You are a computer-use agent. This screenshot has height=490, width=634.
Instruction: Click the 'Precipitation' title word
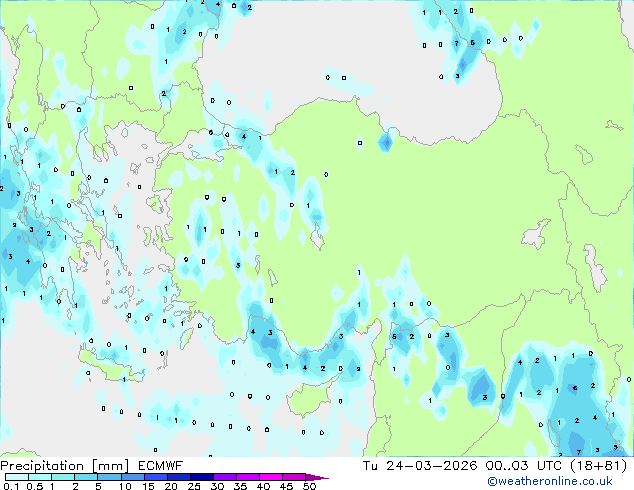(x=42, y=466)
